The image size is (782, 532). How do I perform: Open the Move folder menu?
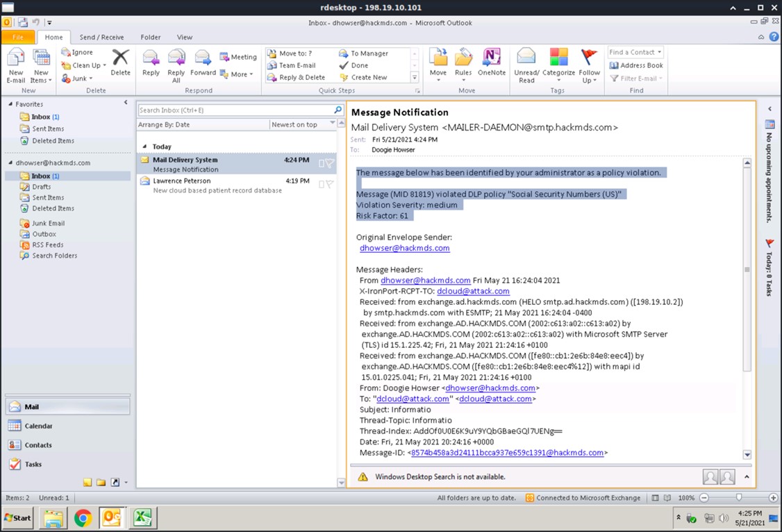click(x=438, y=65)
